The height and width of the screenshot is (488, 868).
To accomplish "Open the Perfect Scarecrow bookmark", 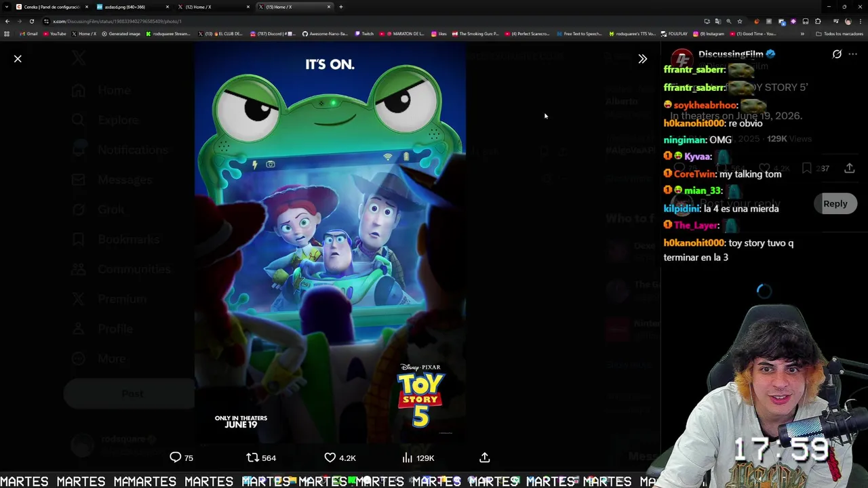I will tap(528, 33).
